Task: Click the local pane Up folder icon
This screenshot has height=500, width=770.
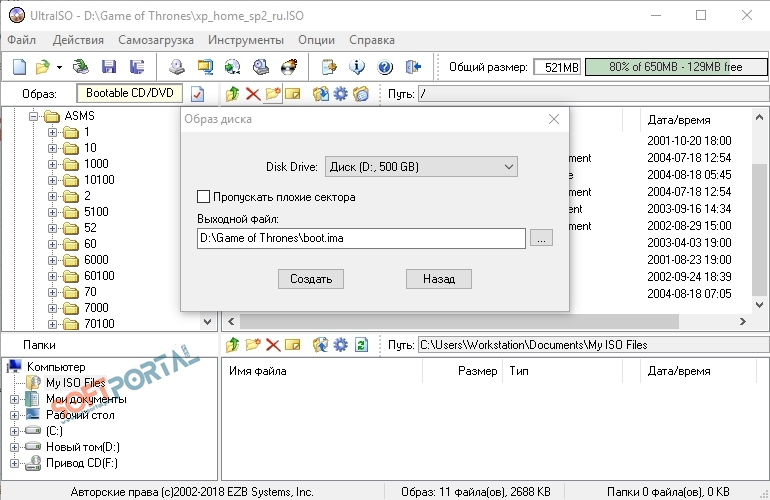Action: [232, 345]
